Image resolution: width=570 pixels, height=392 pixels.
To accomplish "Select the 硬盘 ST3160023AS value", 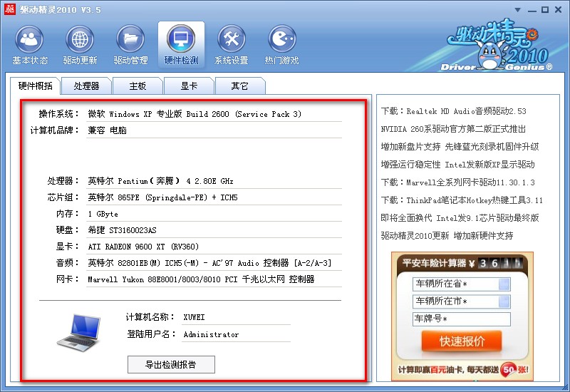I will click(x=122, y=230).
